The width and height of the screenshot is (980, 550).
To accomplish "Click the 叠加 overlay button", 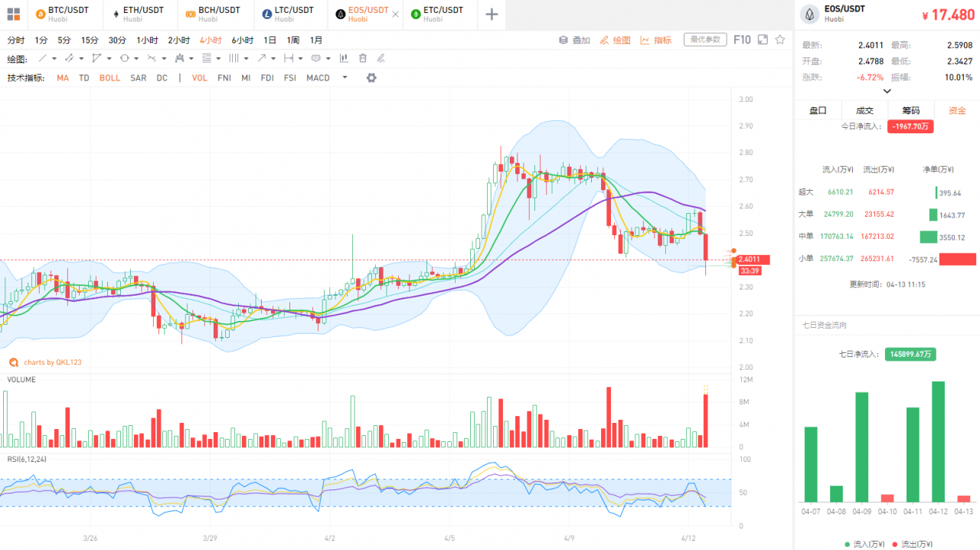I will tap(575, 40).
